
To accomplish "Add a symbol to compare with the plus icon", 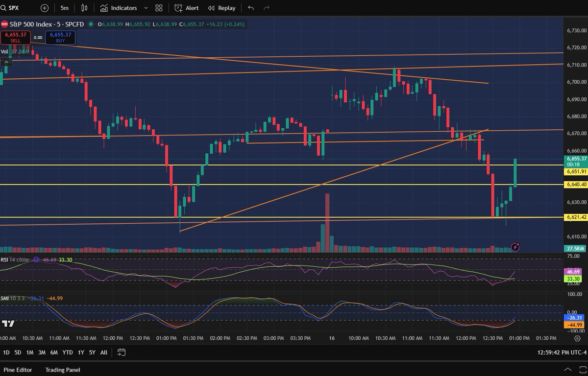I will point(45,8).
